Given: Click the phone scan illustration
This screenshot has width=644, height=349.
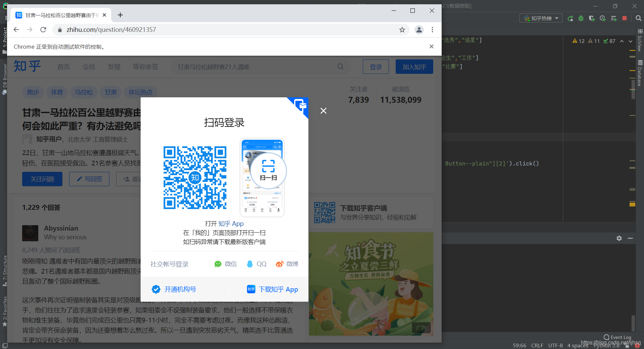Looking at the screenshot, I should 262,178.
